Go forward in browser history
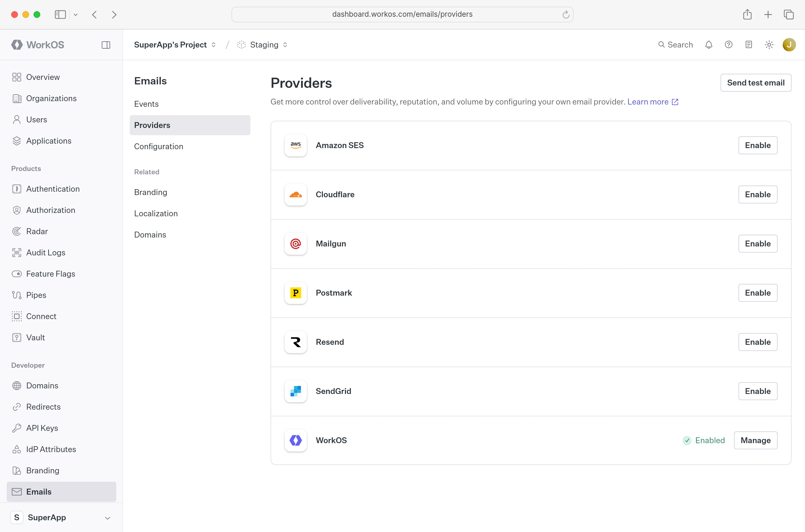This screenshot has height=532, width=805. coord(114,15)
